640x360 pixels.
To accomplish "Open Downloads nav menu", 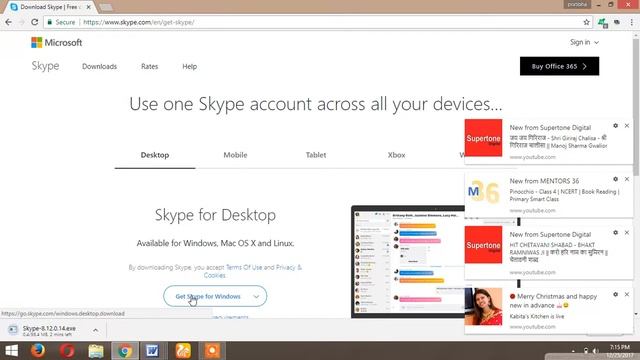I will 99,66.
